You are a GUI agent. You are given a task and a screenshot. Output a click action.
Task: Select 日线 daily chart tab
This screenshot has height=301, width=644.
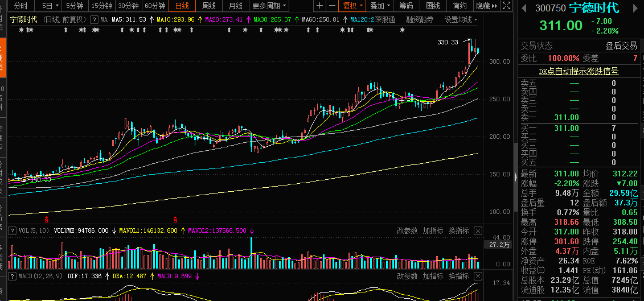click(x=182, y=6)
